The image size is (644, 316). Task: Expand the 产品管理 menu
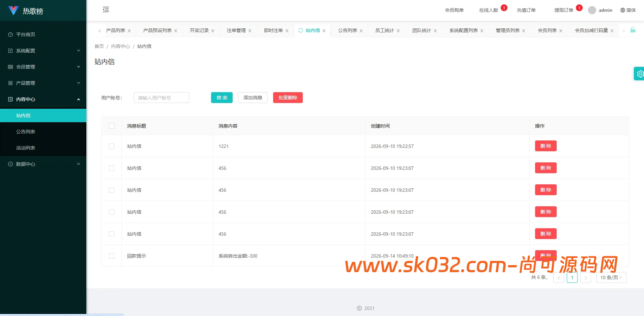pyautogui.click(x=43, y=83)
